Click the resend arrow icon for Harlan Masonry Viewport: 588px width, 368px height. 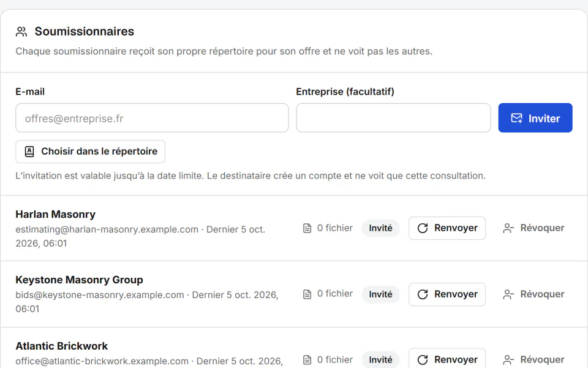click(423, 228)
